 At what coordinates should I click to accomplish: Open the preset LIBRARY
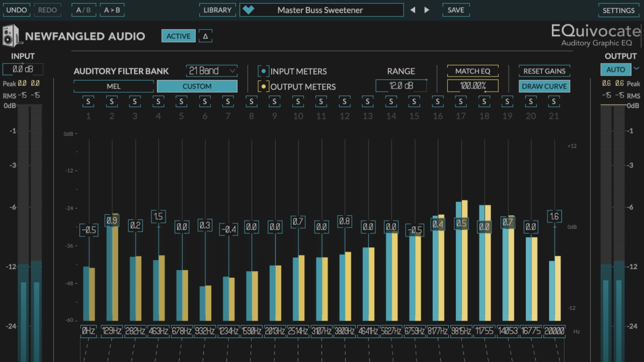point(217,10)
